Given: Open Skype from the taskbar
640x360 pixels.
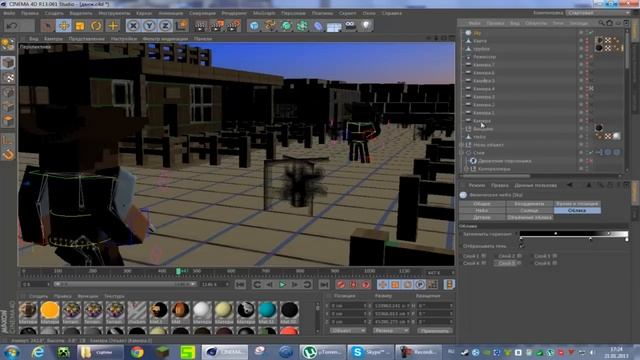Looking at the screenshot, I should (x=371, y=352).
